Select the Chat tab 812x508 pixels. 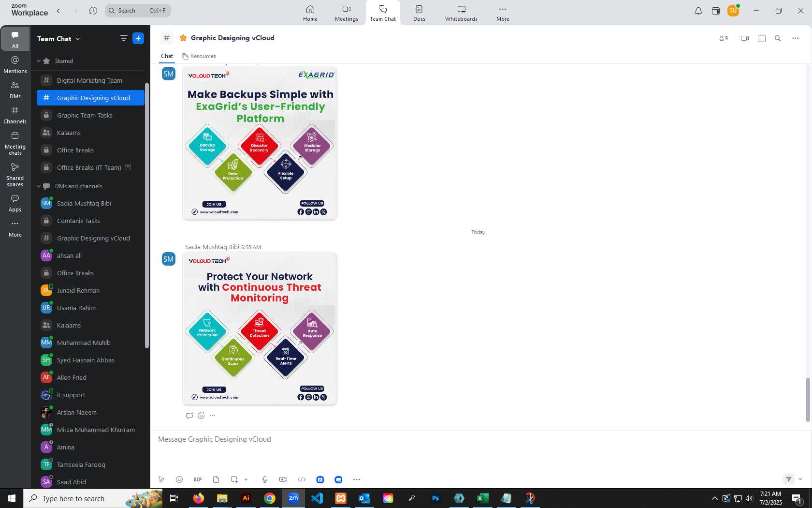tap(167, 56)
